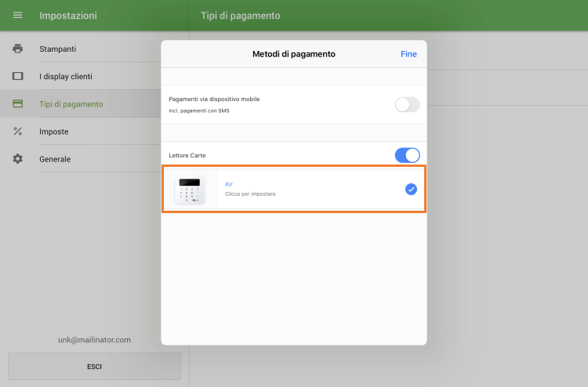
Task: Click the credit card payment types icon
Action: (x=17, y=104)
